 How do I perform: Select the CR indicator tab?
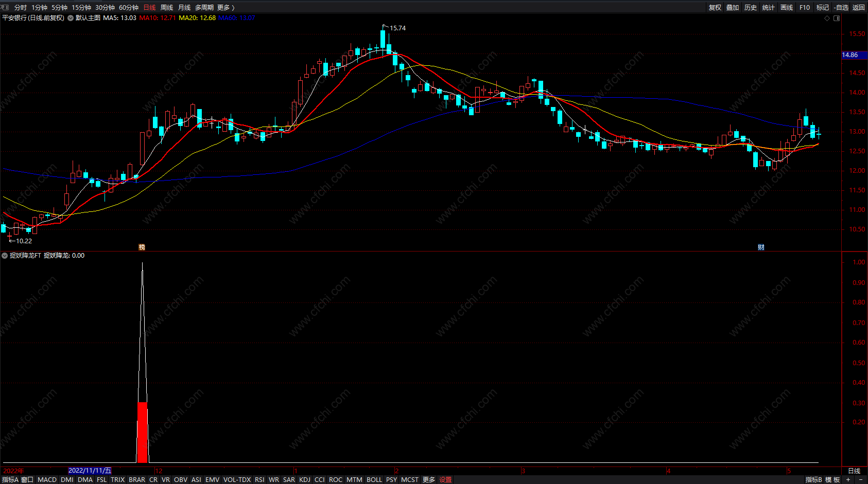click(153, 480)
